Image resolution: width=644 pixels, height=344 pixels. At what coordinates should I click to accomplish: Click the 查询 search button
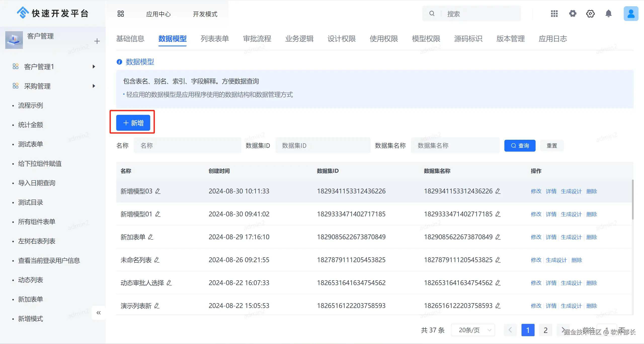(520, 146)
